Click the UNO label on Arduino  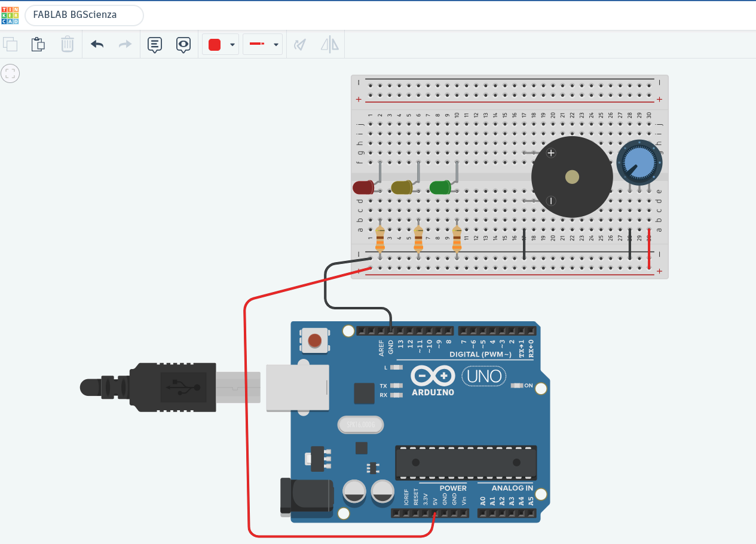pyautogui.click(x=484, y=376)
